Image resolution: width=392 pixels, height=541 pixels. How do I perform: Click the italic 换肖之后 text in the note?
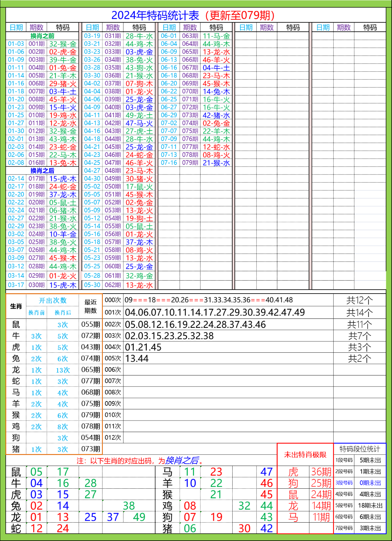pos(182,461)
